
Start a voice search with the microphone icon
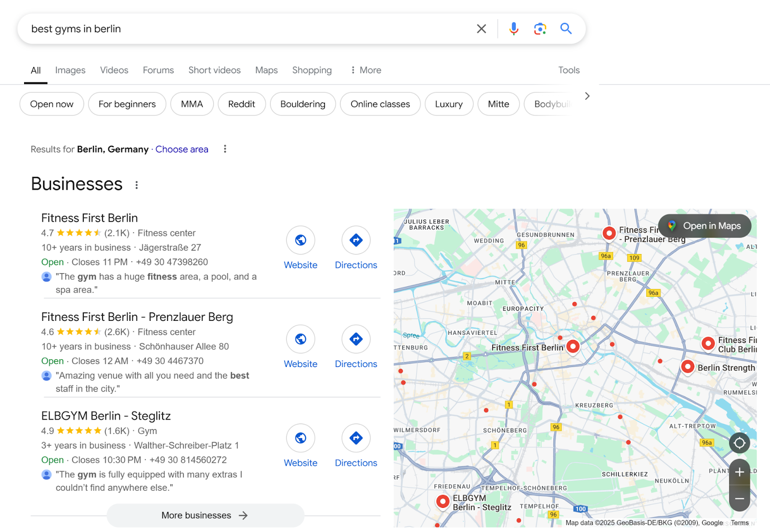[x=513, y=28]
